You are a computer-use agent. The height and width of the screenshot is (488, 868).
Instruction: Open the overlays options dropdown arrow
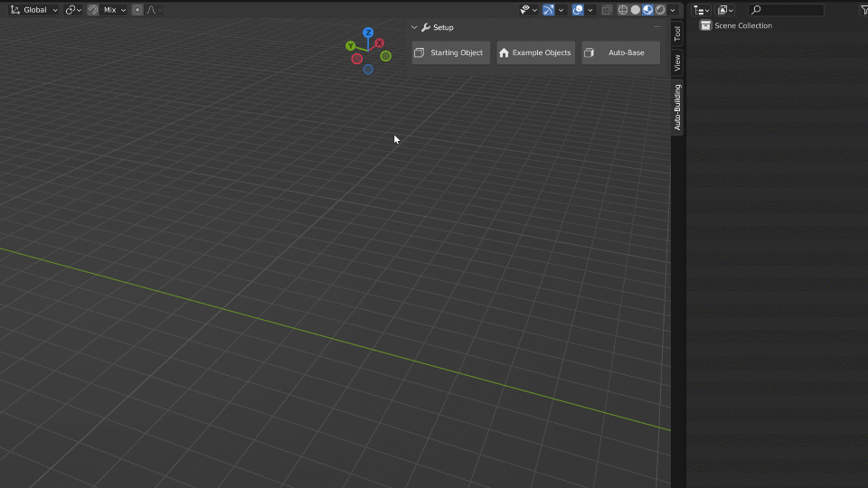[x=590, y=10]
